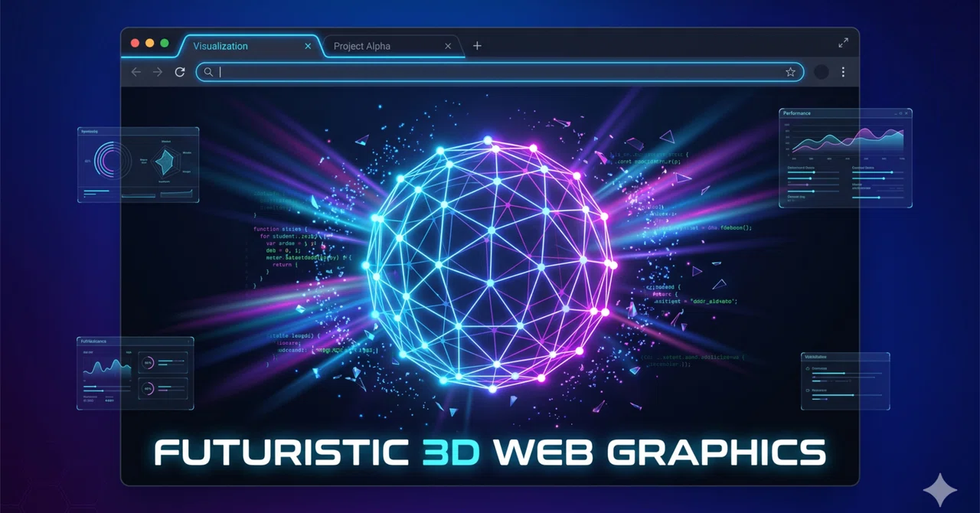Image resolution: width=980 pixels, height=513 pixels.
Task: Open the profile avatar circle
Action: tap(822, 72)
